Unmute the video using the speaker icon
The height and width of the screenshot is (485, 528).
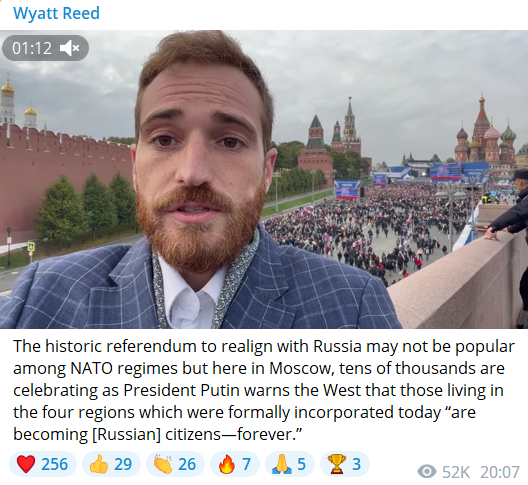[x=70, y=48]
